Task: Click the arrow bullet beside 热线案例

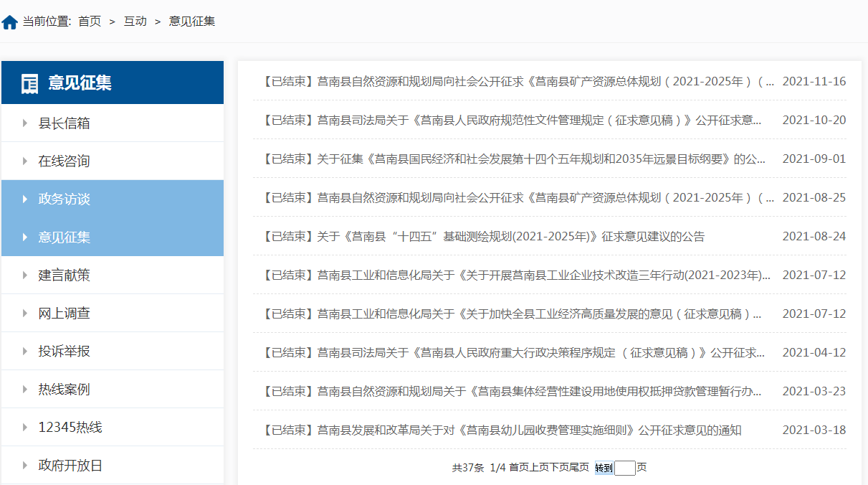Action: (25, 390)
